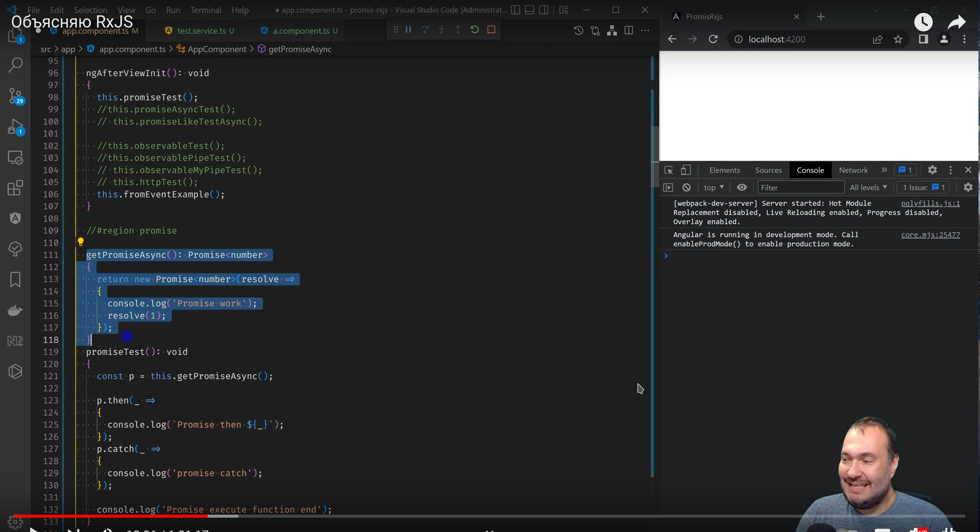Click the console Filter input field
Image resolution: width=980 pixels, height=532 pixels.
tap(800, 187)
